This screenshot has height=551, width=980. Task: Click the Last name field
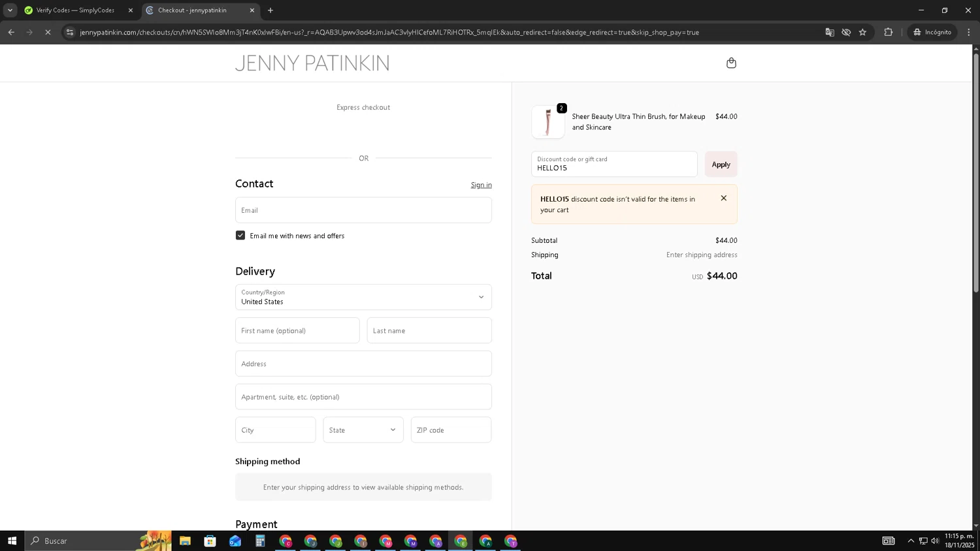[x=429, y=330]
